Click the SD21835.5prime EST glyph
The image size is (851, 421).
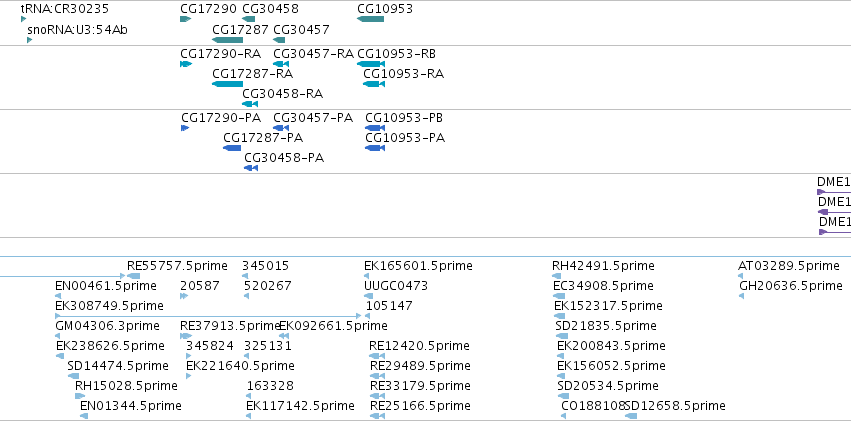[x=562, y=336]
